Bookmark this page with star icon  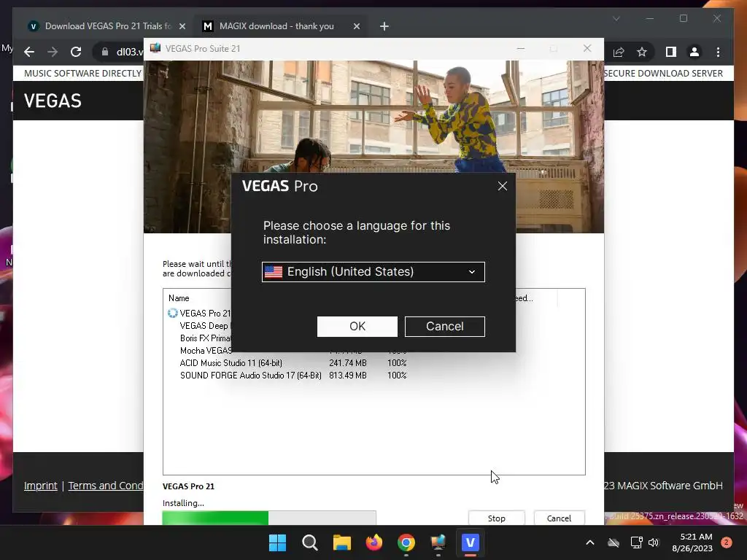(x=642, y=52)
